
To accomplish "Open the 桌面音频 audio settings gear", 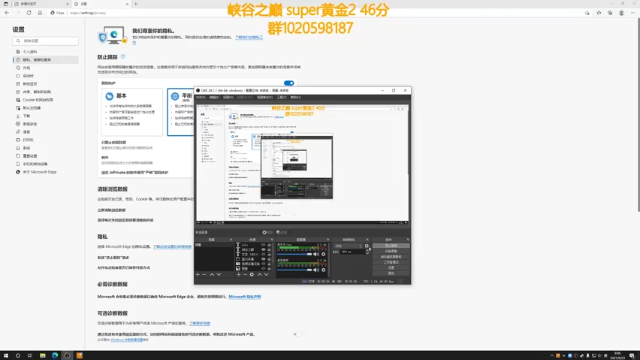I will pyautogui.click(x=323, y=270).
